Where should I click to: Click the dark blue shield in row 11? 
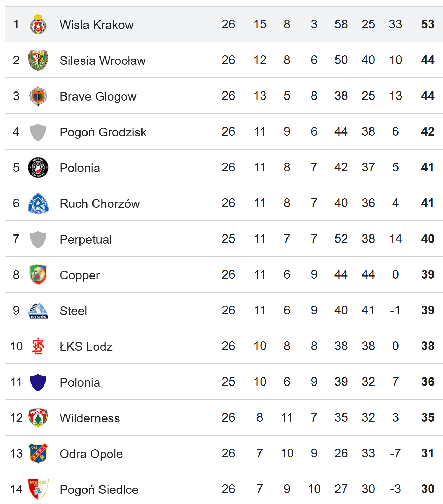tap(38, 382)
